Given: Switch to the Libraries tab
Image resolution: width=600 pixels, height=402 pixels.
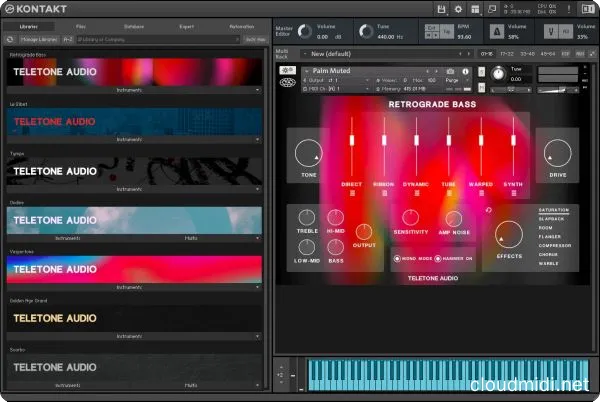Looking at the screenshot, I should tap(29, 26).
